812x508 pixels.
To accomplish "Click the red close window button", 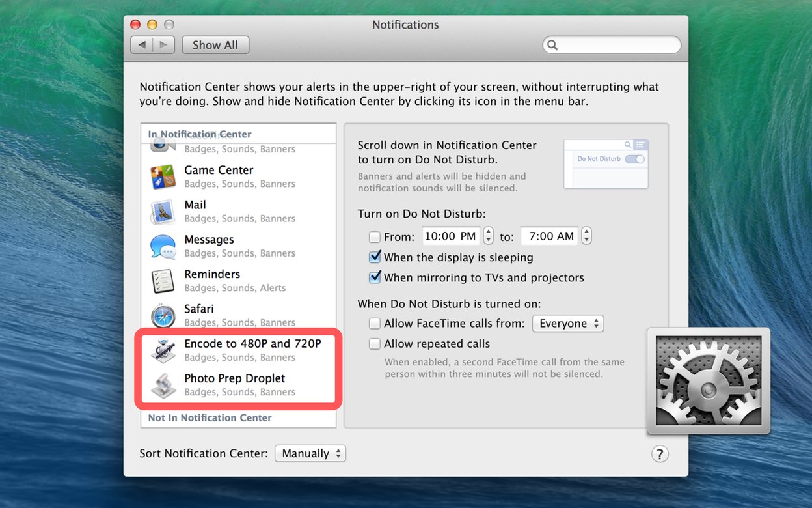I will point(135,25).
